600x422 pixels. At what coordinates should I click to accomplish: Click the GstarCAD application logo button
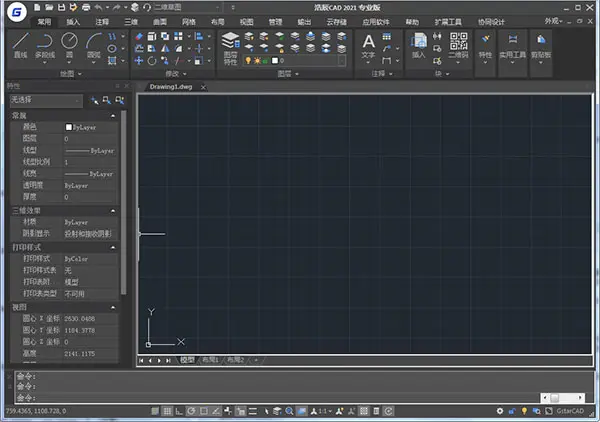point(16,12)
